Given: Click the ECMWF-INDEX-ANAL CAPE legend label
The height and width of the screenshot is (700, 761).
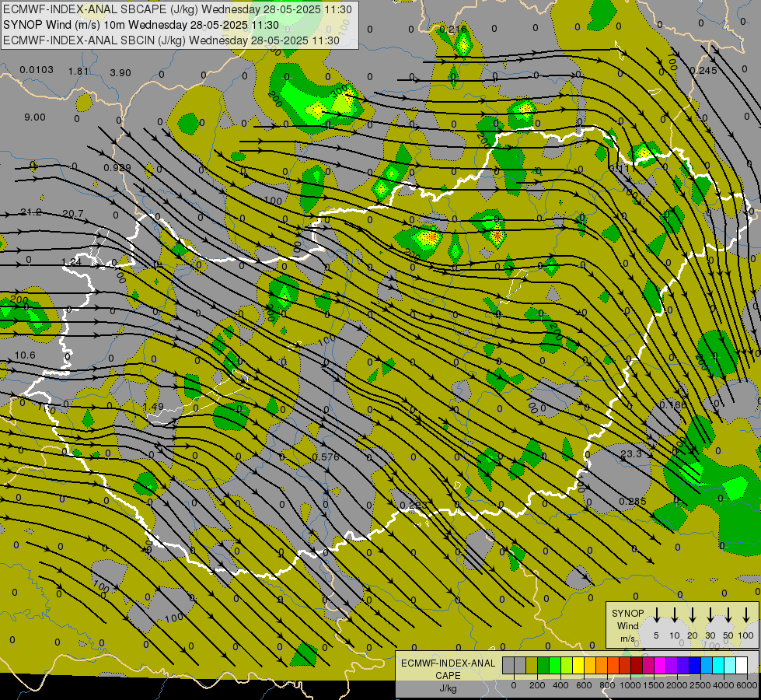Looking at the screenshot, I should pyautogui.click(x=449, y=670).
